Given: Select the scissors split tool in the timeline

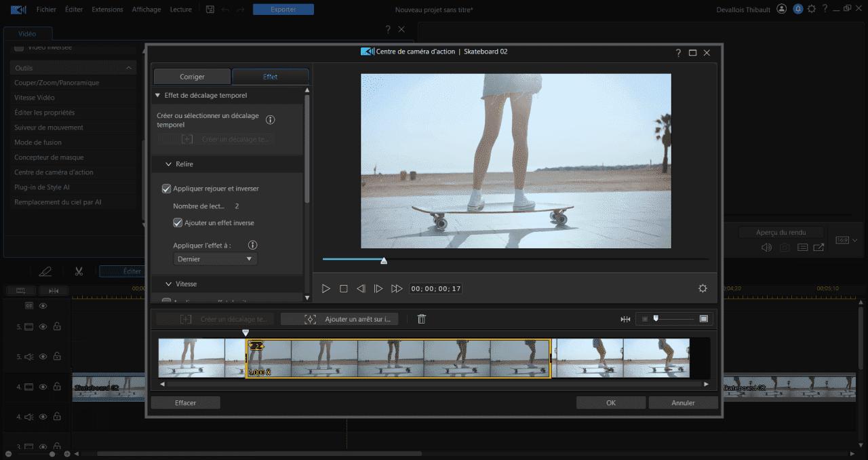Looking at the screenshot, I should pyautogui.click(x=79, y=271).
